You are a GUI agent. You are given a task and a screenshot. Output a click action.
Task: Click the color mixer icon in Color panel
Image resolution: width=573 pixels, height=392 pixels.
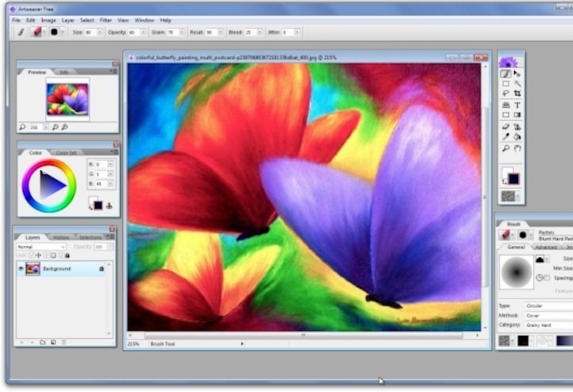click(109, 206)
